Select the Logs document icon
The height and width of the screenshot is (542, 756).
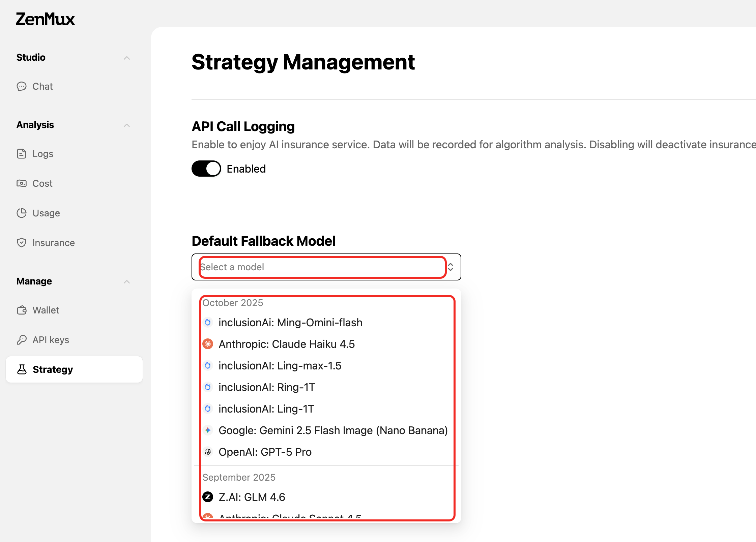point(22,154)
